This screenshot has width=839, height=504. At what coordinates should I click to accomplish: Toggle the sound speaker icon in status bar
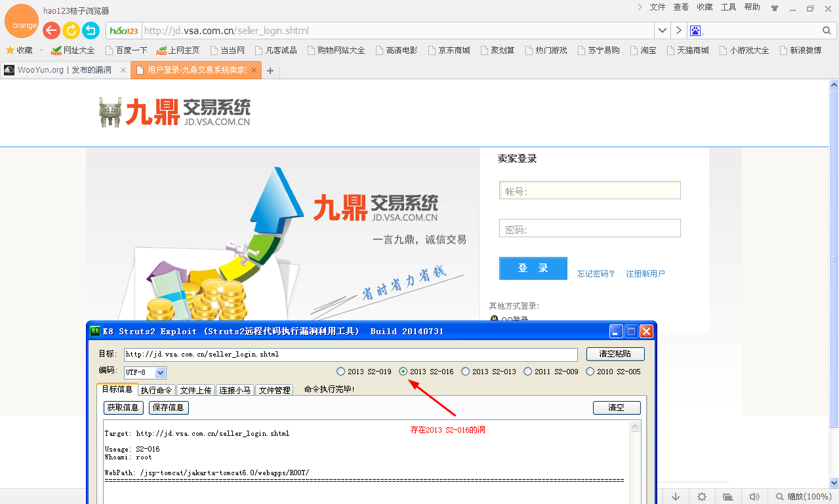[x=754, y=497]
